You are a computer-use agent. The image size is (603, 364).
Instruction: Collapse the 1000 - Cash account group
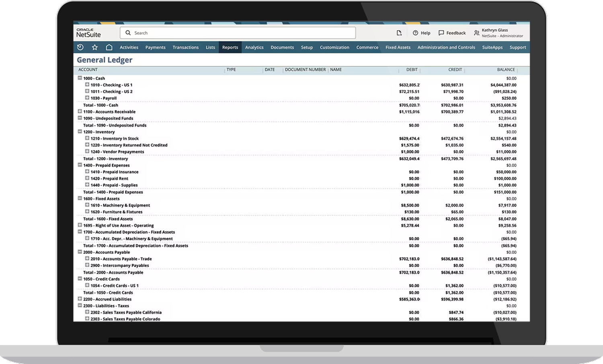tap(79, 78)
